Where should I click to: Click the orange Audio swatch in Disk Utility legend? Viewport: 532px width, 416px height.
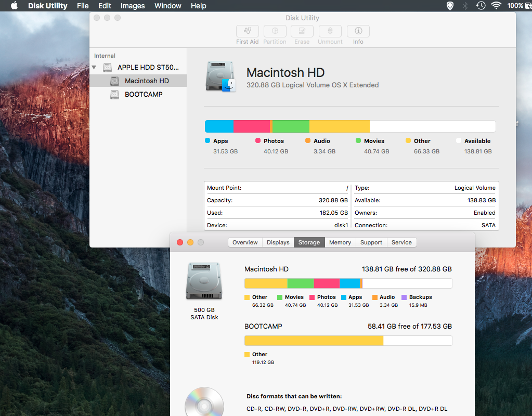(308, 140)
